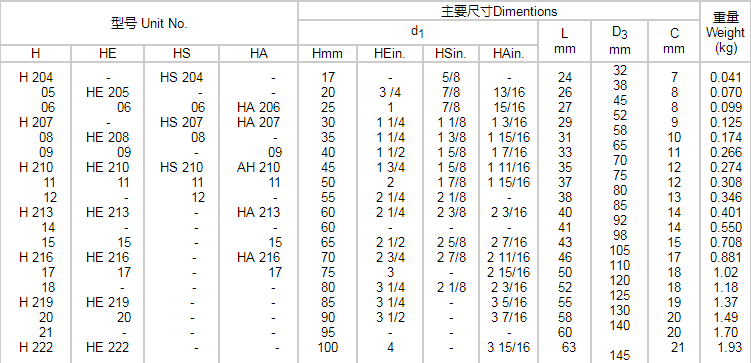Click unit number 'HA 213'

[x=259, y=213]
